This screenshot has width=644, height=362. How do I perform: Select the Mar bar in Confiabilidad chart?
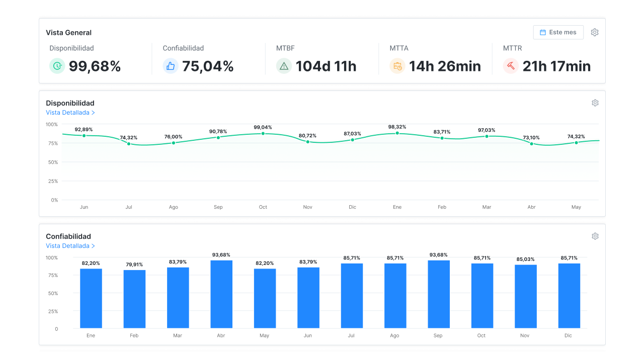coord(178,298)
